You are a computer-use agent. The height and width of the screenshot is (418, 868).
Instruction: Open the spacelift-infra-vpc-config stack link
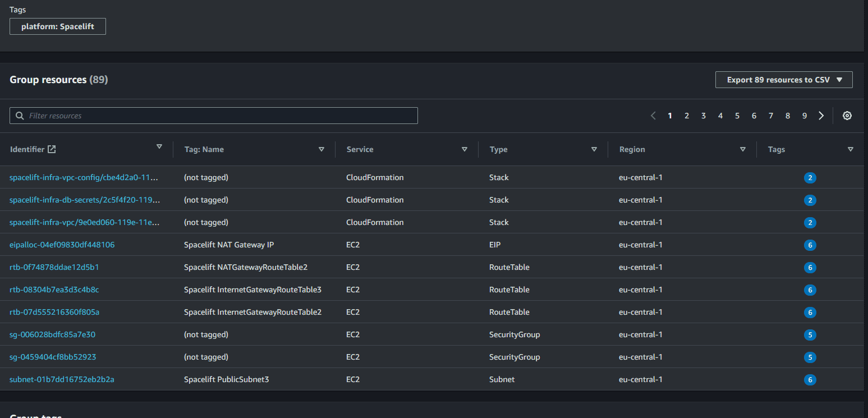[x=84, y=177]
